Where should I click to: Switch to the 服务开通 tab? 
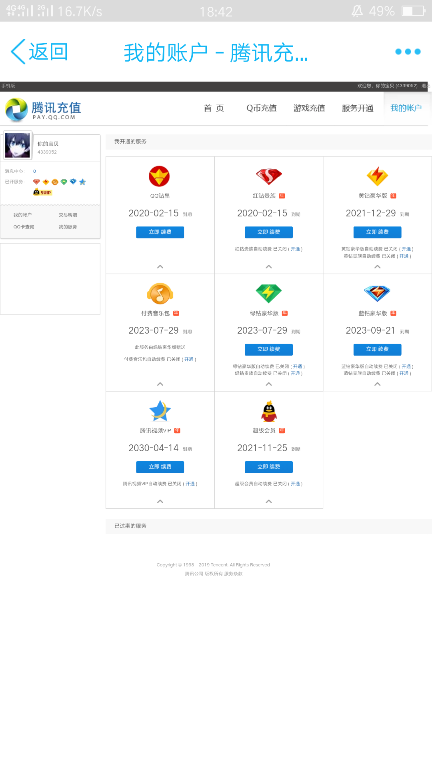(358, 108)
